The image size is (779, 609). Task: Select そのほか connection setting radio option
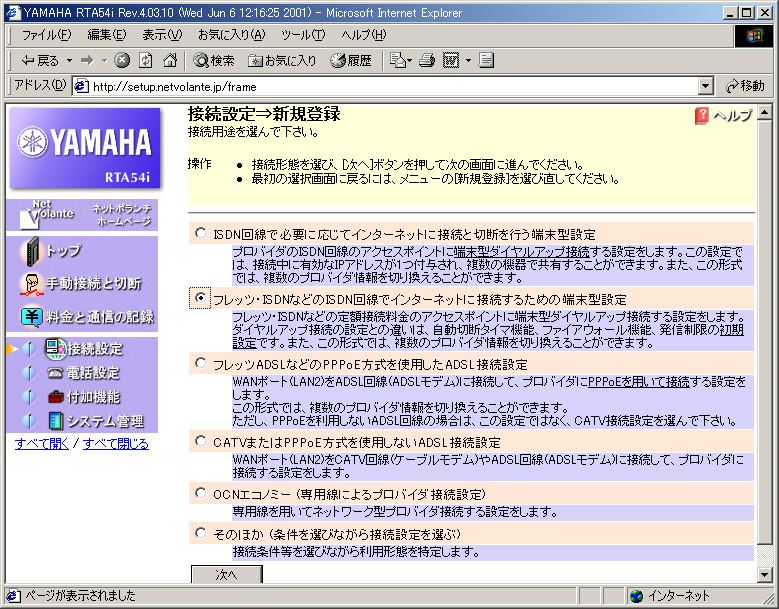click(x=203, y=533)
